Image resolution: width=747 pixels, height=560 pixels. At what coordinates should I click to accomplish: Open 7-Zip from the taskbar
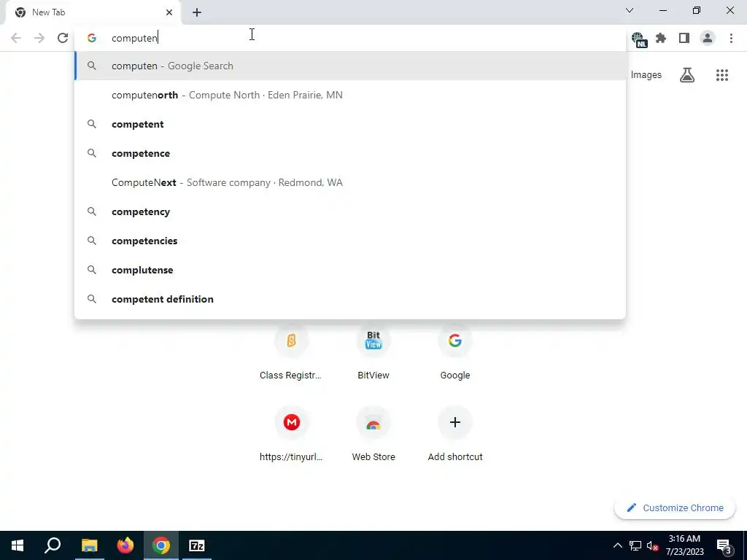point(197,545)
